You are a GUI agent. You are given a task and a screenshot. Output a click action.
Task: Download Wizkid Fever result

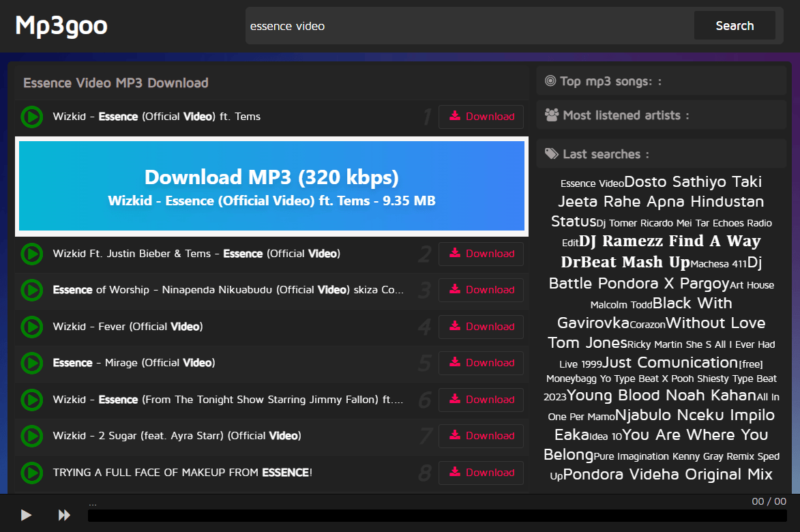click(481, 327)
